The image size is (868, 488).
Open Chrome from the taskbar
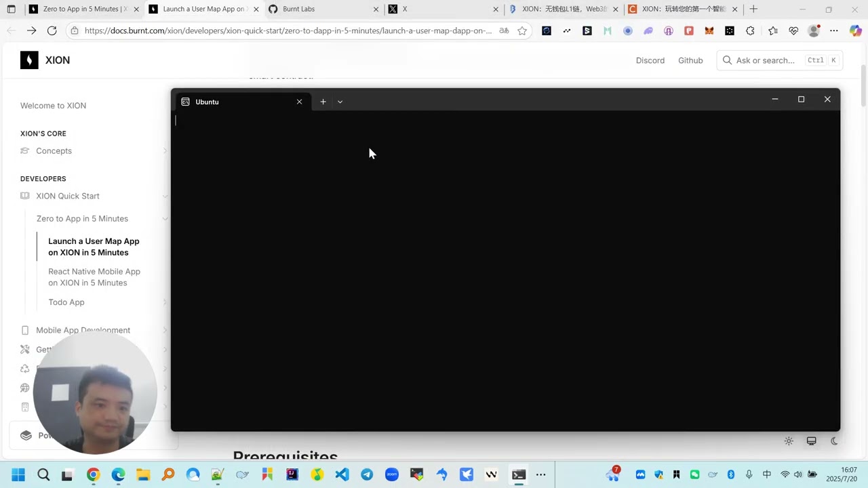coord(93,474)
